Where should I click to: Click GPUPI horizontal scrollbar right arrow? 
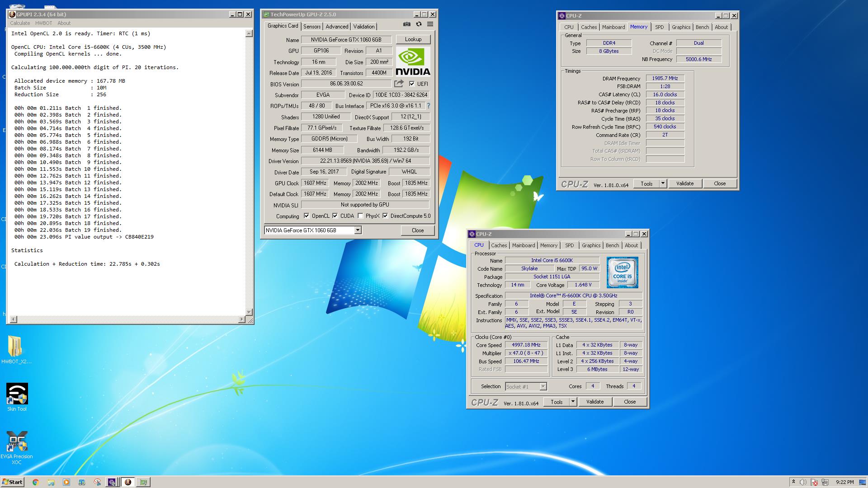pyautogui.click(x=241, y=319)
